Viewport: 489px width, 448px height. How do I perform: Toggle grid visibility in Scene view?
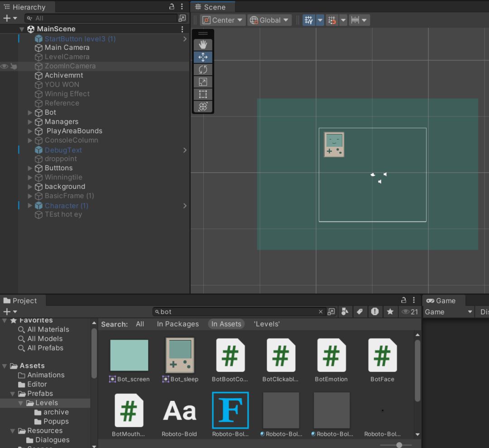coord(309,20)
